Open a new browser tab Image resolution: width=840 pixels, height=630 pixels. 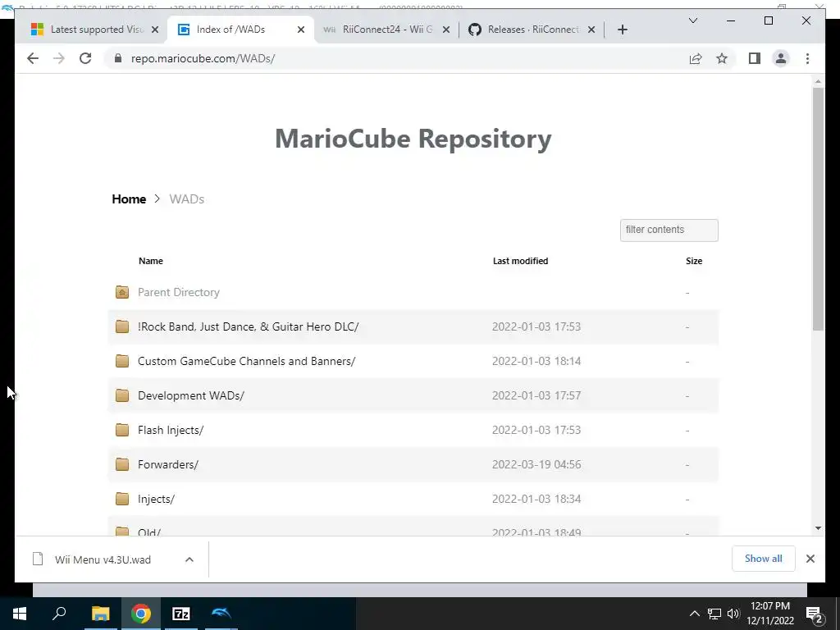[622, 30]
